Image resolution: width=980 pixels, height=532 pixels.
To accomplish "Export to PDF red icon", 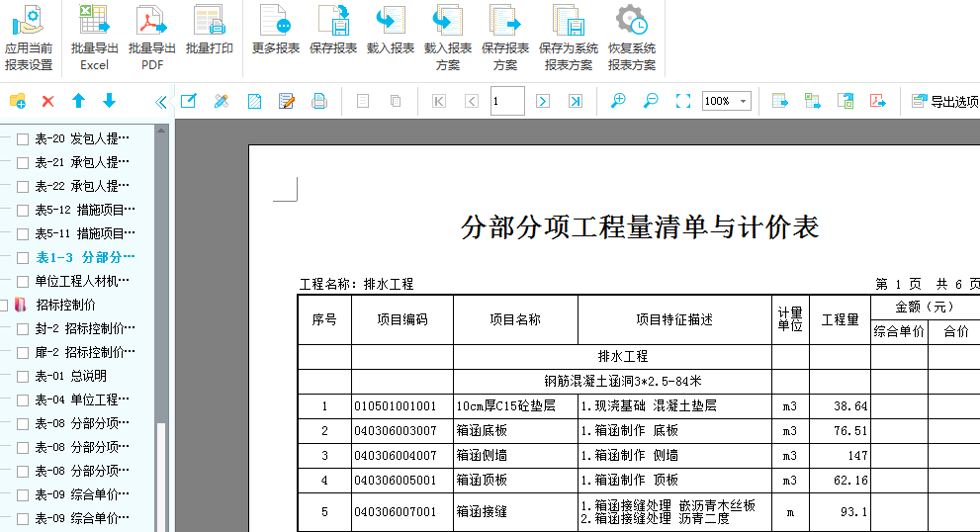I will pyautogui.click(x=878, y=101).
